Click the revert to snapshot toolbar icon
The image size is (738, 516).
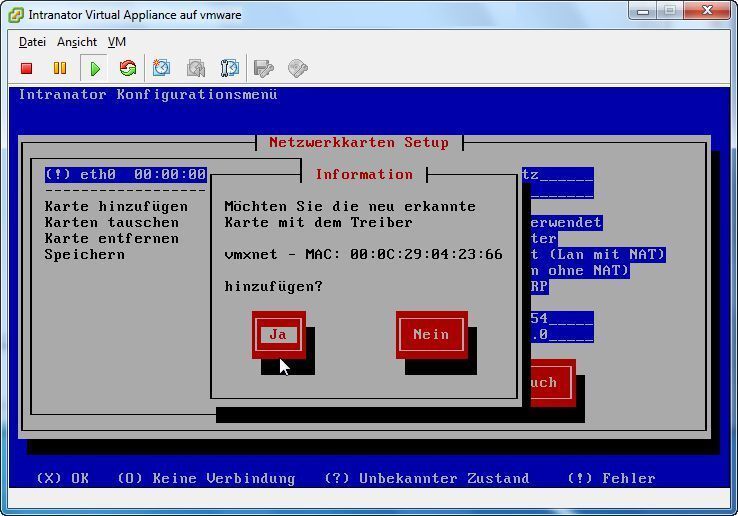(x=196, y=69)
